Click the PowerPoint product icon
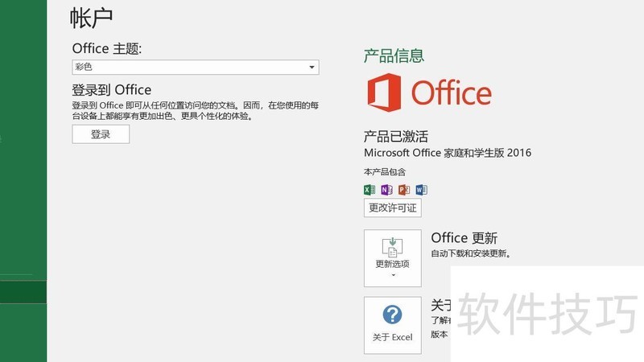Image resolution: width=644 pixels, height=362 pixels. (404, 190)
